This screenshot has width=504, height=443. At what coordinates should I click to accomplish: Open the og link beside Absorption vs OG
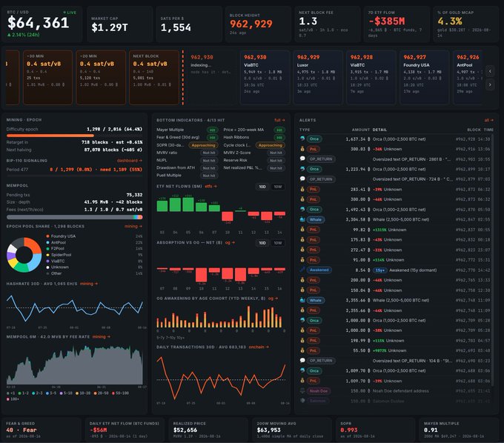click(x=230, y=242)
